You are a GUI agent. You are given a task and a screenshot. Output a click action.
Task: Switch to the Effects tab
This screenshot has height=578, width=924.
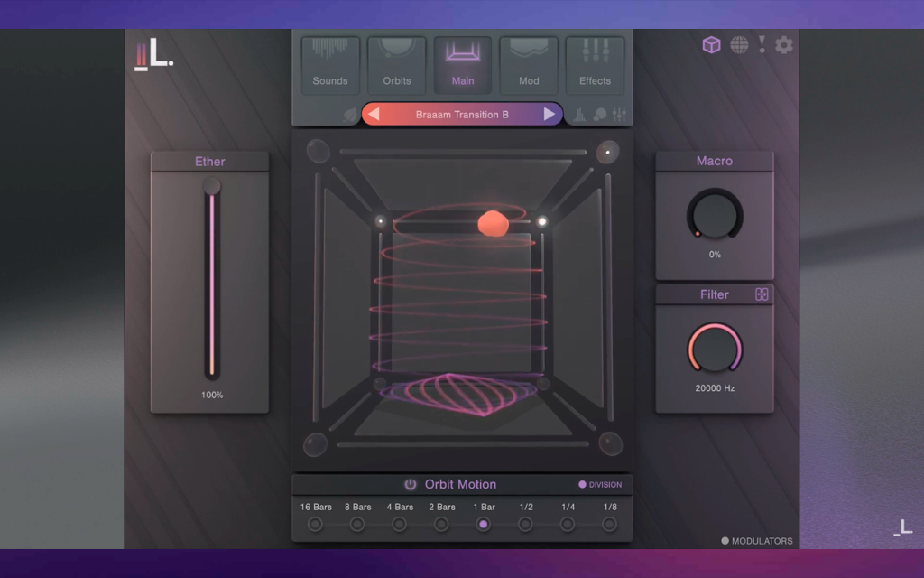click(x=595, y=65)
